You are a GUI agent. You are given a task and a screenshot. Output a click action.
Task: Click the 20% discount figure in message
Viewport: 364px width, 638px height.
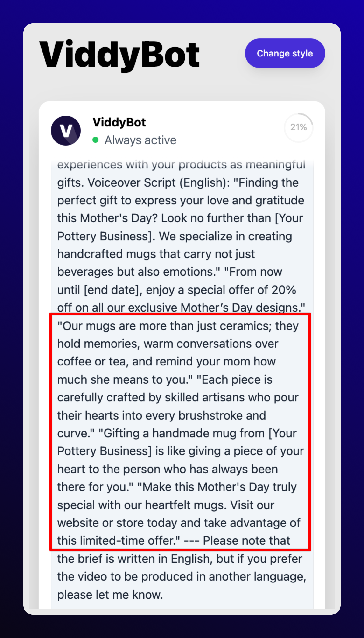(283, 290)
